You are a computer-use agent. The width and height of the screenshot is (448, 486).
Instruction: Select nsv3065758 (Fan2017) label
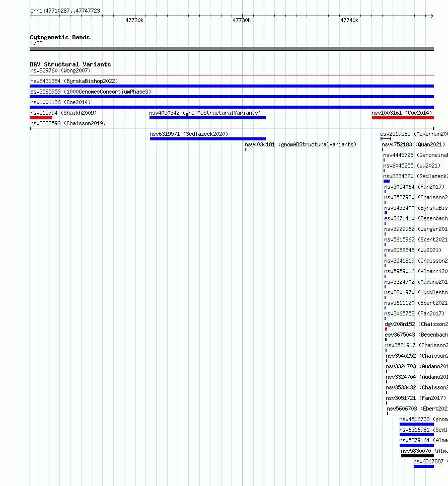(414, 313)
